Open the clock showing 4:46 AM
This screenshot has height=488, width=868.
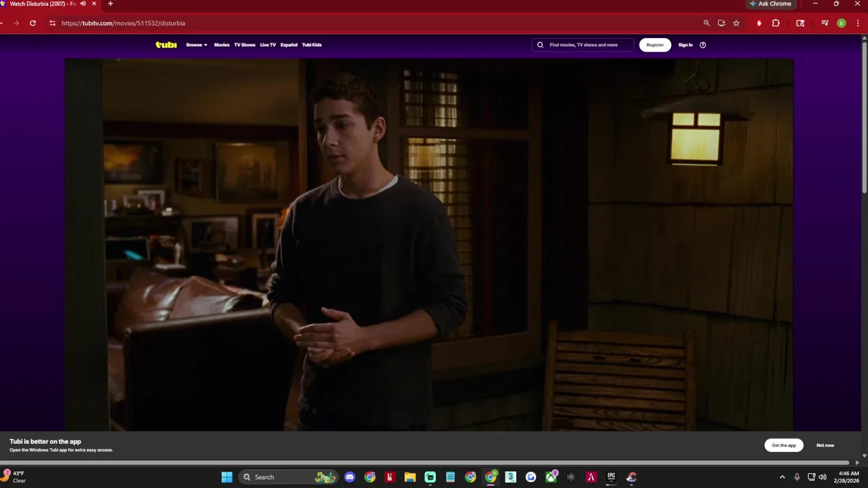(846, 477)
